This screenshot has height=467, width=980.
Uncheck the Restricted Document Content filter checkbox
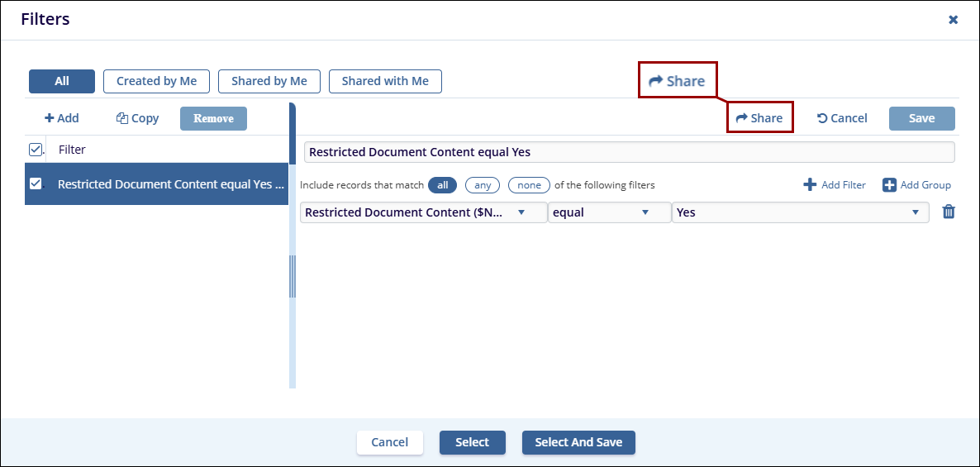point(36,183)
